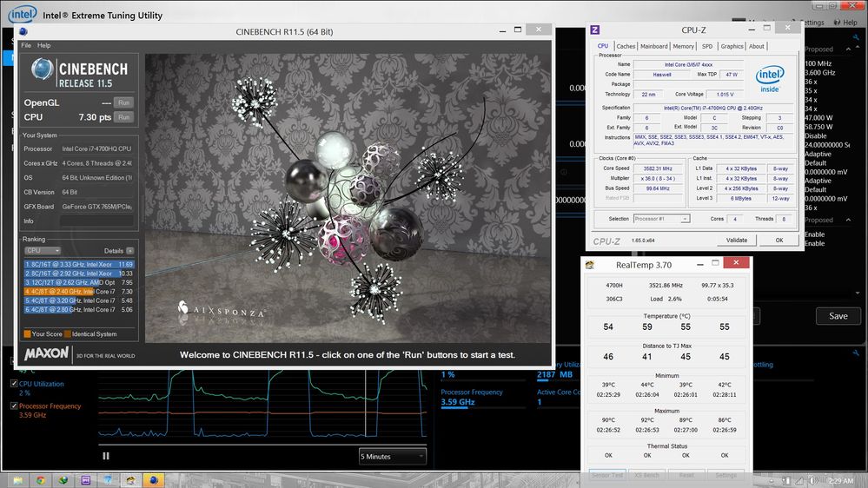The height and width of the screenshot is (488, 868).
Task: Toggle the Details checkbox in Ranking
Action: pos(129,251)
